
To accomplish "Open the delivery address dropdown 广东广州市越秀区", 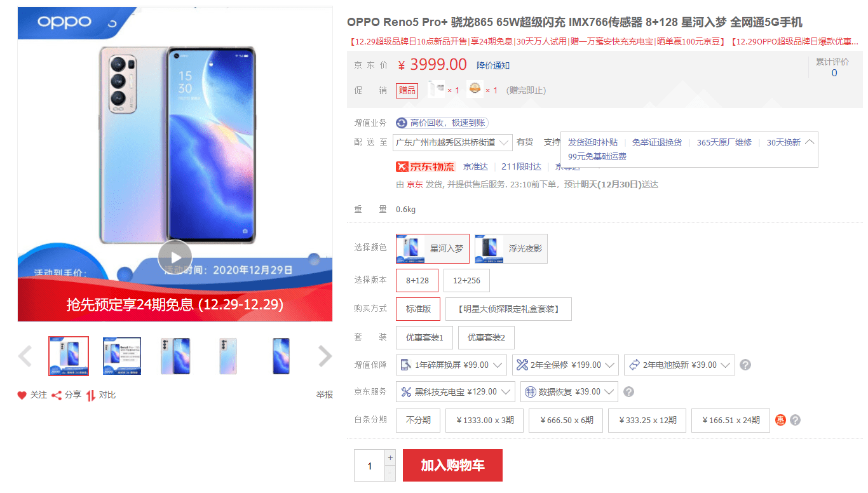I will click(452, 142).
